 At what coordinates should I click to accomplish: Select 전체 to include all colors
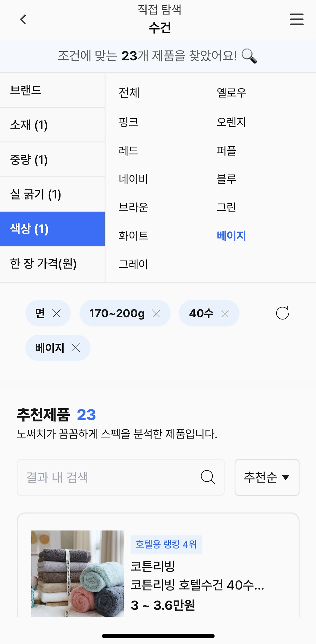coord(129,93)
